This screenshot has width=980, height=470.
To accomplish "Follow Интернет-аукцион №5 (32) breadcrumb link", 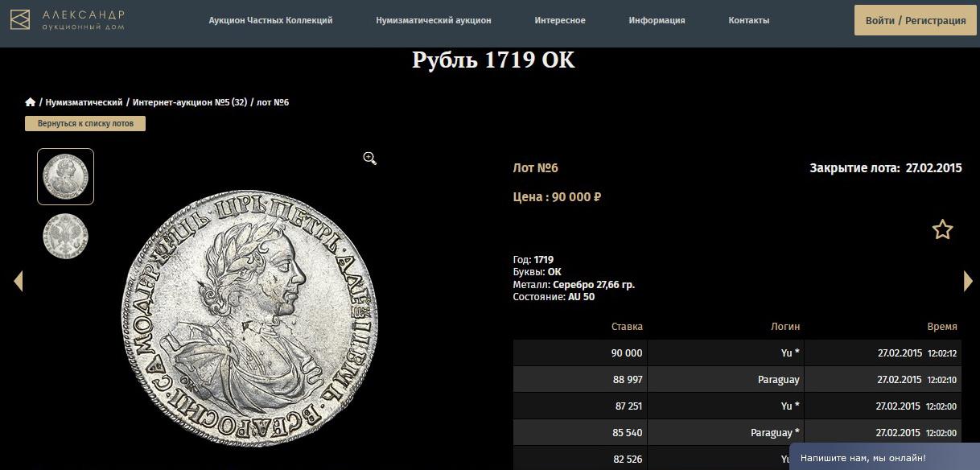I will click(x=190, y=102).
